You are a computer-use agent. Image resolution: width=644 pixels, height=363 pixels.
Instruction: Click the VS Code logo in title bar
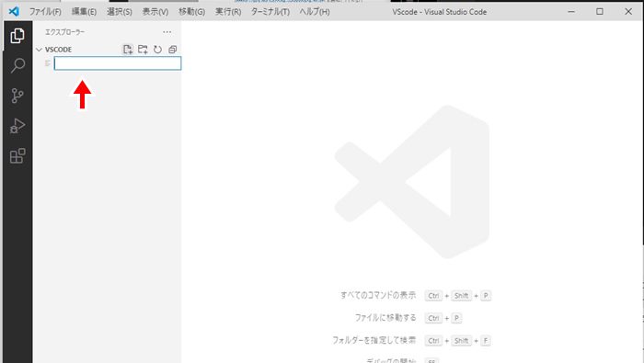click(14, 11)
